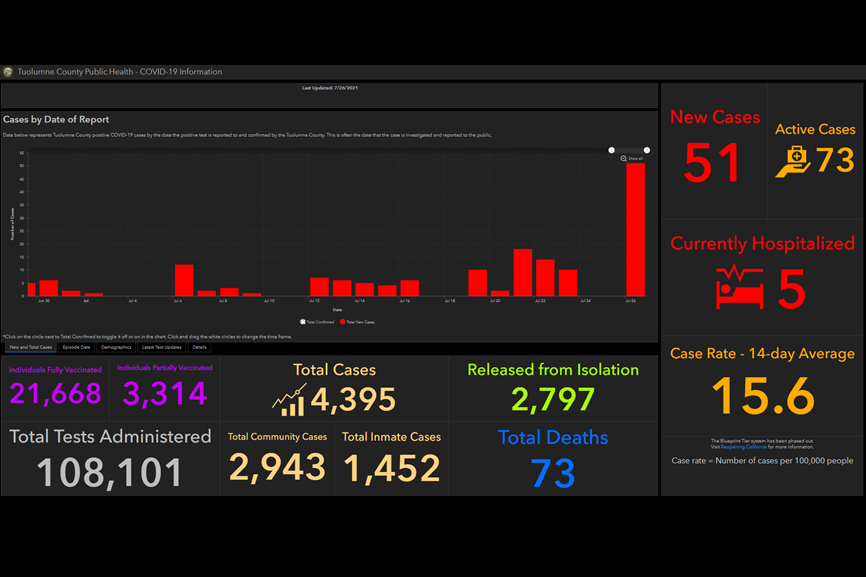Viewport: 866px width, 577px height.
Task: Toggle the Total New Cases legend circle
Action: [344, 321]
